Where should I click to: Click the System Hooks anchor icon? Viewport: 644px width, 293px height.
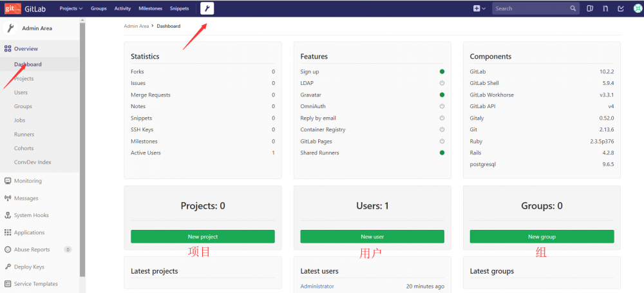(7, 215)
